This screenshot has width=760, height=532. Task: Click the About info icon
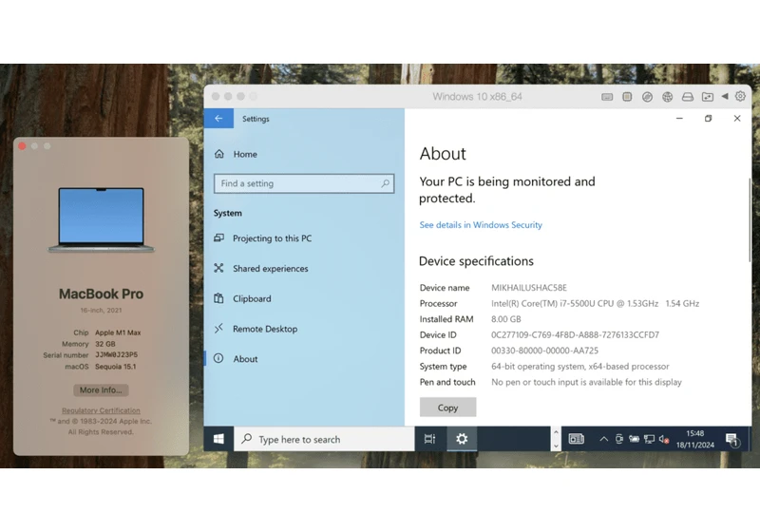(x=218, y=358)
